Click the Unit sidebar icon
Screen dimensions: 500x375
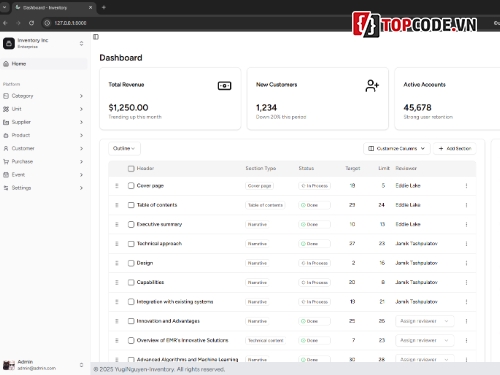(6, 109)
